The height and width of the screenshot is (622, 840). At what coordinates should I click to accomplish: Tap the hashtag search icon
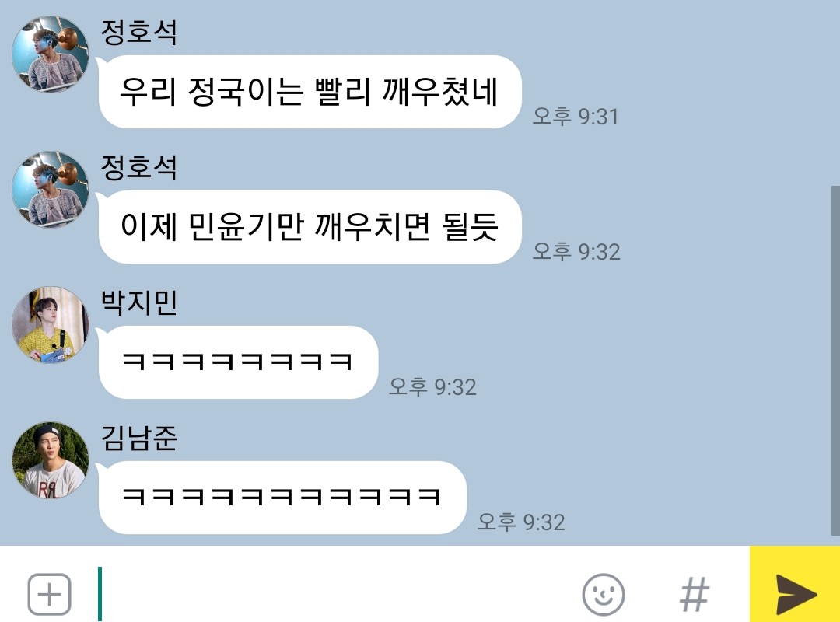(695, 594)
